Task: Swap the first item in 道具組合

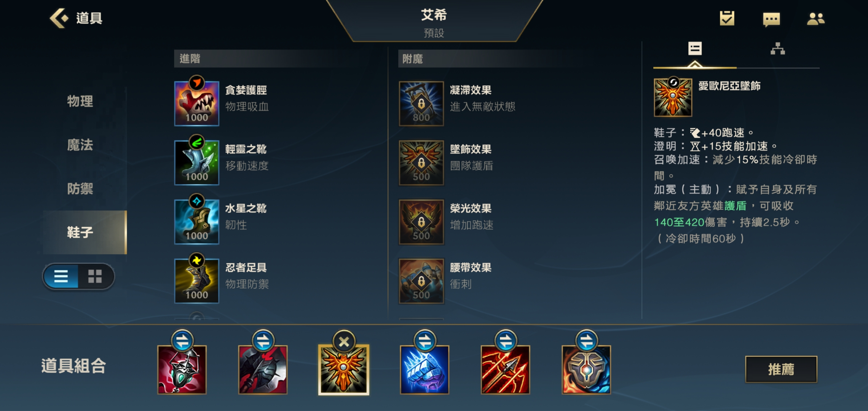Action: 182,340
